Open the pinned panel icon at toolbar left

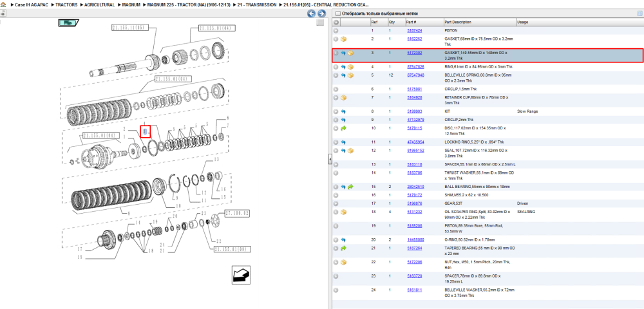point(3,13)
